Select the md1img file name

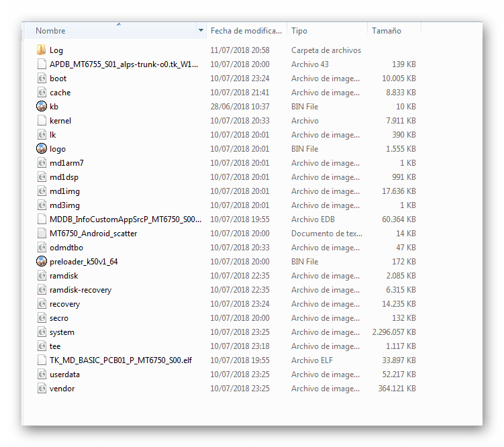[64, 191]
